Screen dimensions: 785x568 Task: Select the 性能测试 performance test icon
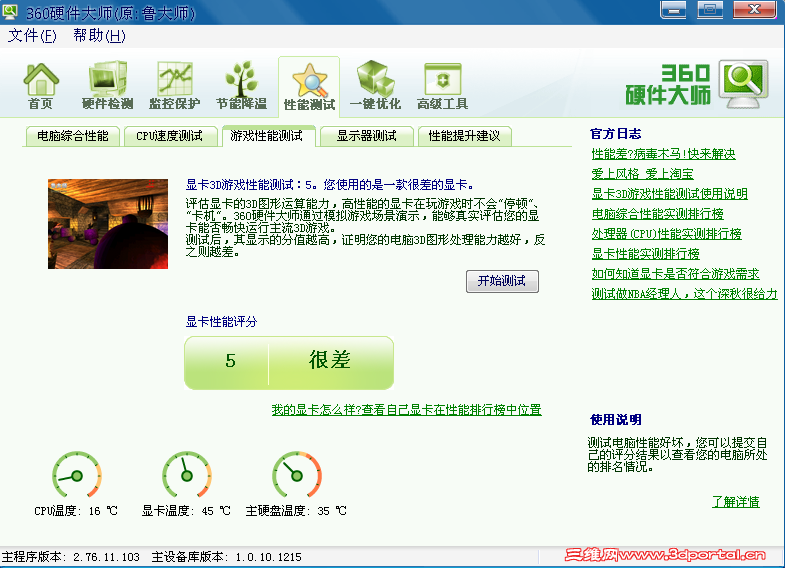[x=309, y=86]
